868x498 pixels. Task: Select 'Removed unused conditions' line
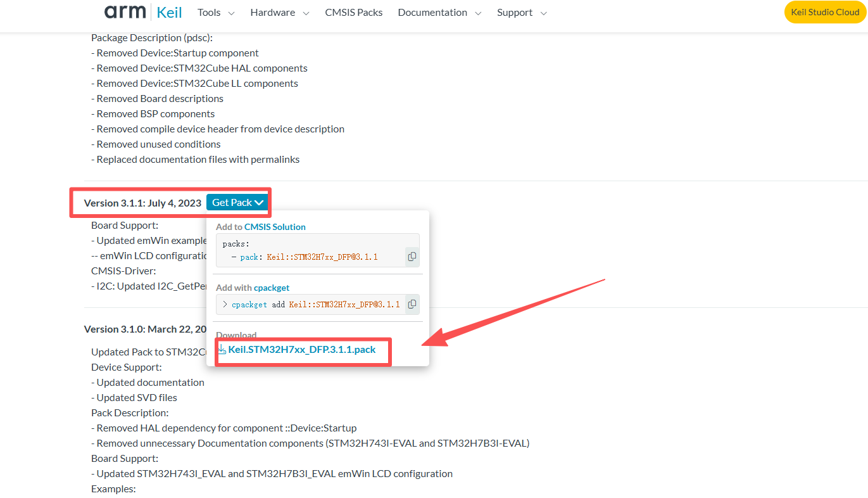[156, 144]
